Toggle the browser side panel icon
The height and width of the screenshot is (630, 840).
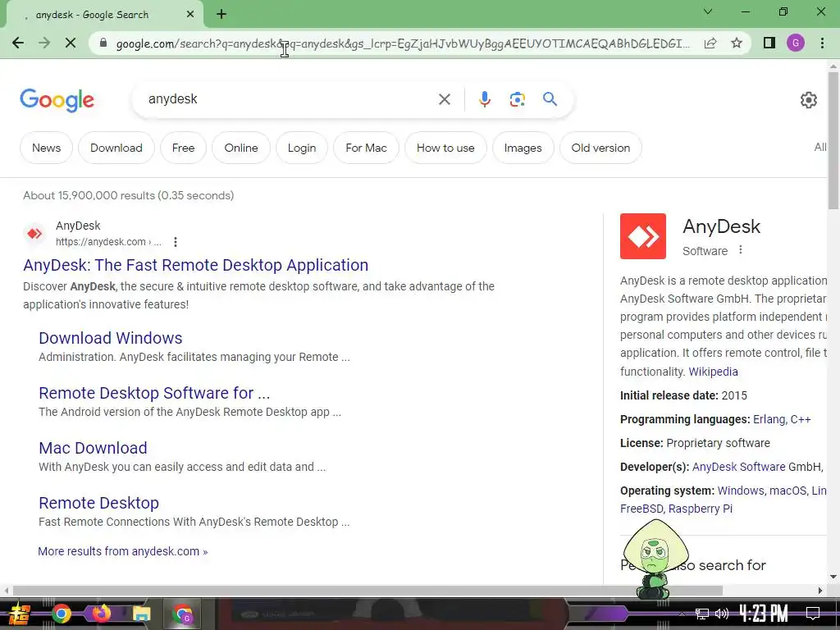[x=769, y=43]
